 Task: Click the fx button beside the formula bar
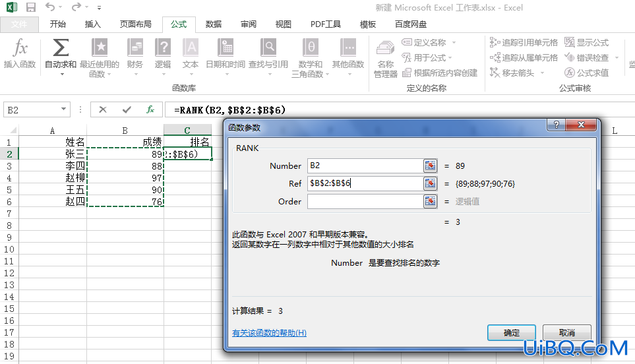[150, 109]
